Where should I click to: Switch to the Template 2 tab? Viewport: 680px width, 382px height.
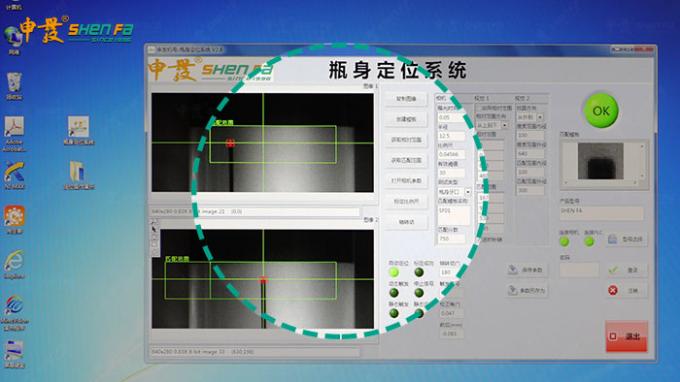coord(523,98)
